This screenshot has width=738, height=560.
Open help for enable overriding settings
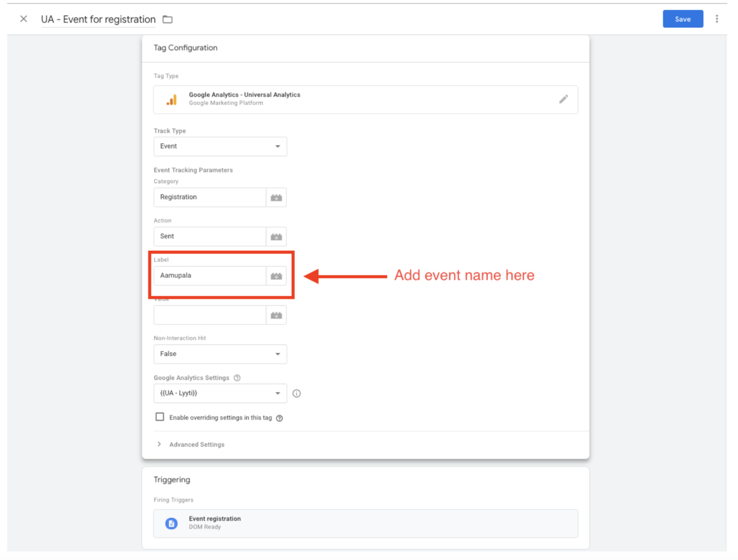(x=279, y=418)
